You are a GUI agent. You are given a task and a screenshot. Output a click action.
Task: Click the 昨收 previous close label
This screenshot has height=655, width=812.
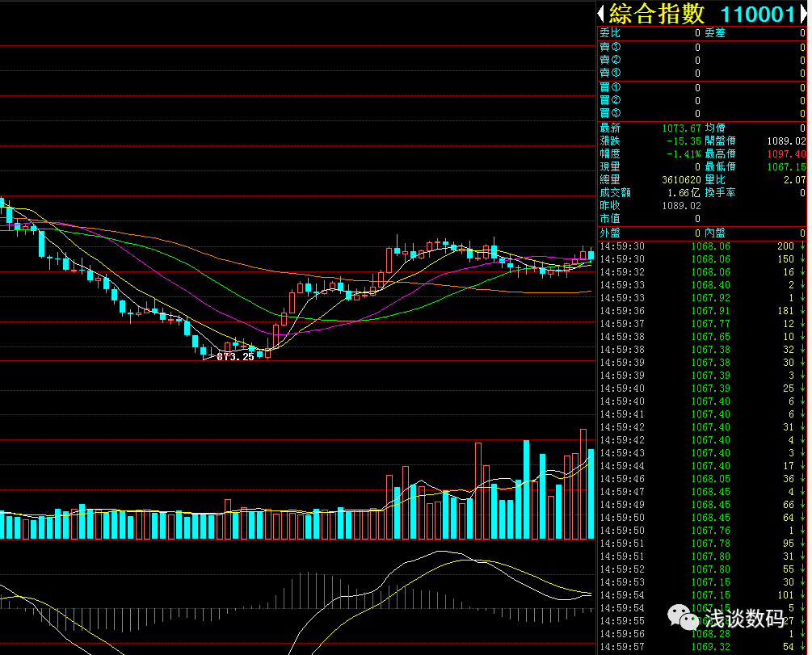[610, 206]
